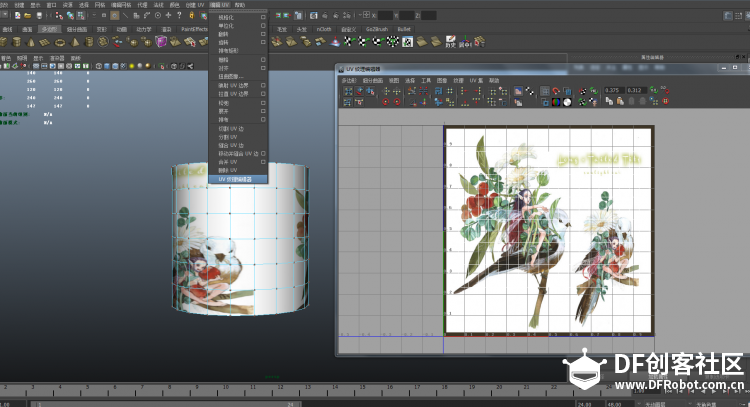Open 创建 UV menu in main menu bar
The height and width of the screenshot is (407, 750).
[x=195, y=5]
